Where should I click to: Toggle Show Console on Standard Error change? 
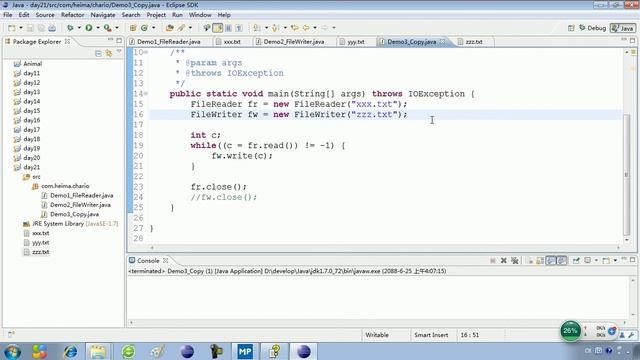562,260
